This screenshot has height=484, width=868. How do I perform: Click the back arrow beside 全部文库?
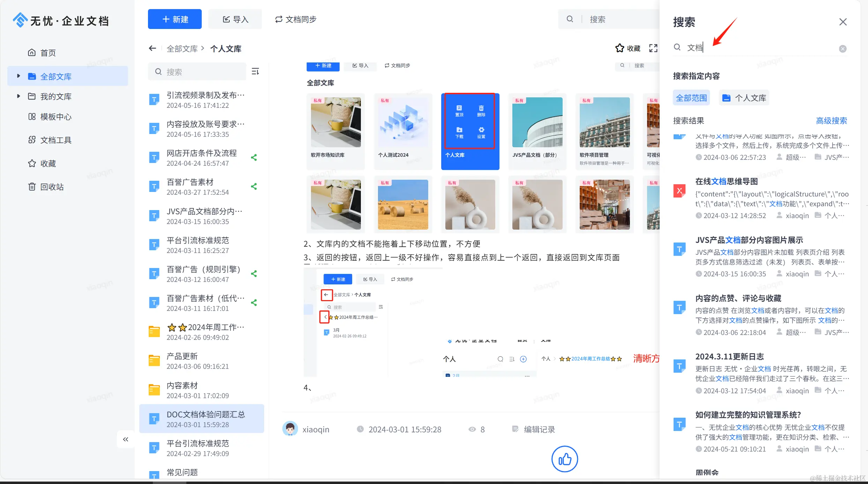[152, 48]
